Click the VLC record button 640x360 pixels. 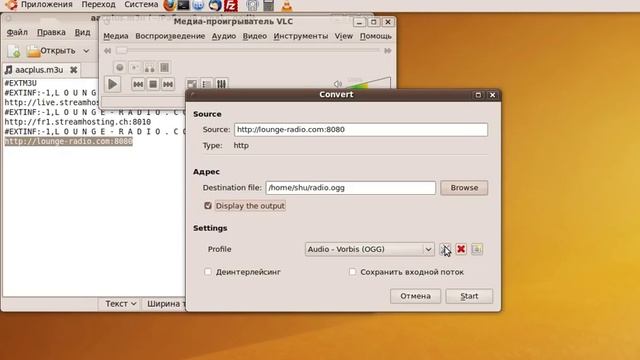[120, 67]
